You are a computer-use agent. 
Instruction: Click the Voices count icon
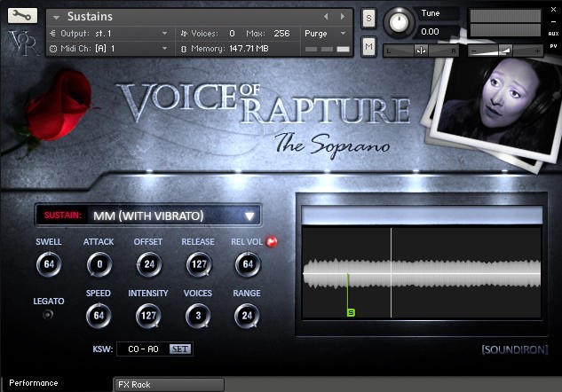[x=184, y=34]
